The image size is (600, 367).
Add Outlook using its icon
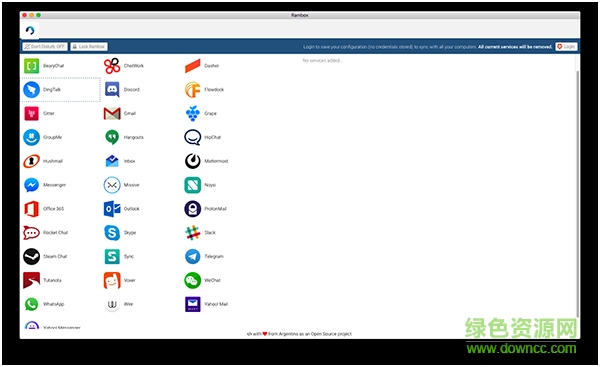pos(112,209)
